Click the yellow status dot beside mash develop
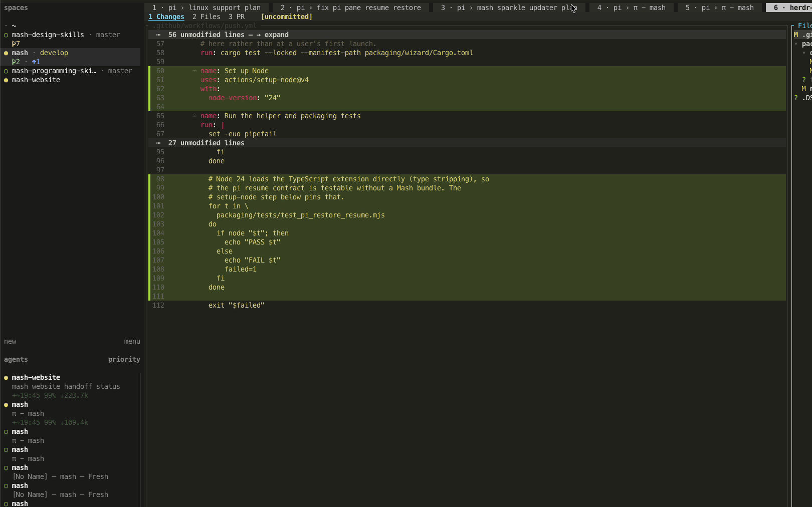The image size is (812, 507). pyautogui.click(x=6, y=53)
